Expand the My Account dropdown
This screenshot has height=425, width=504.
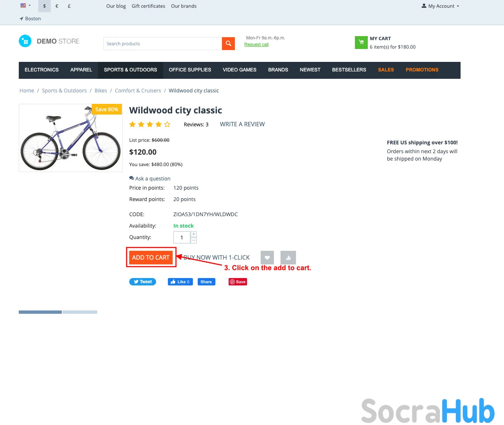pos(440,6)
